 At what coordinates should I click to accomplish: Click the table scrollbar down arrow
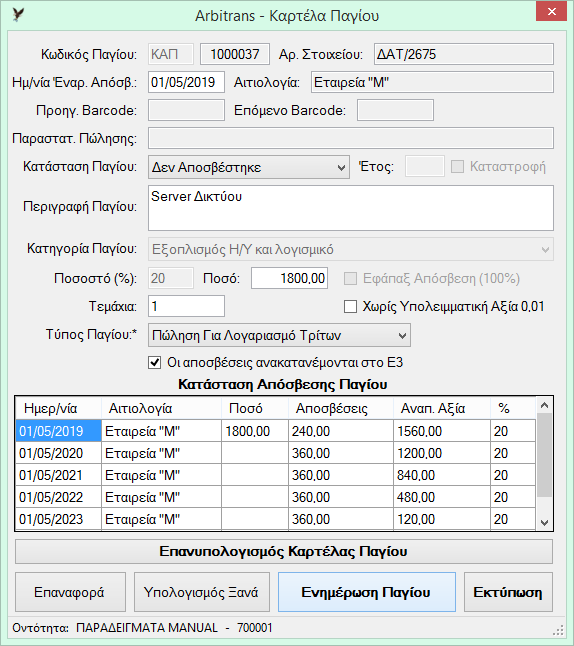pos(544,522)
